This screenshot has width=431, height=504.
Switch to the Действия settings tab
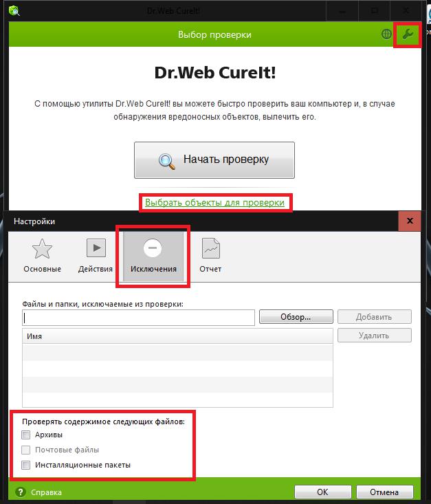(96, 256)
